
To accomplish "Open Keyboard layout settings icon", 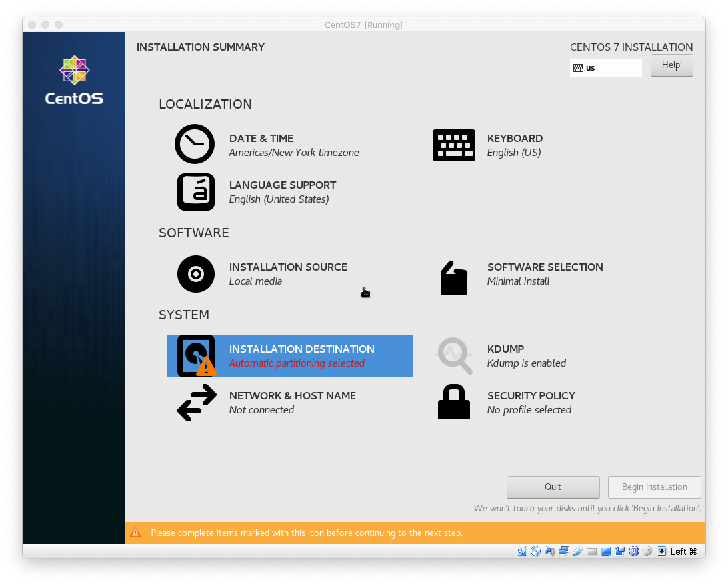I will 453,145.
